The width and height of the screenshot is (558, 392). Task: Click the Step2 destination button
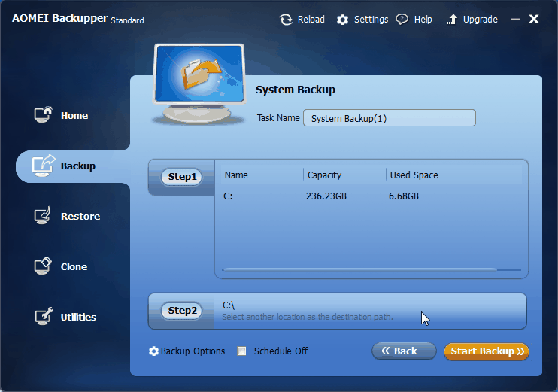click(181, 311)
